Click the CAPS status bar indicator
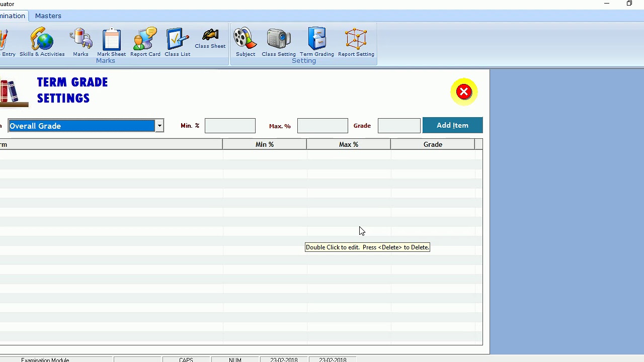This screenshot has width=644, height=362. (x=186, y=359)
